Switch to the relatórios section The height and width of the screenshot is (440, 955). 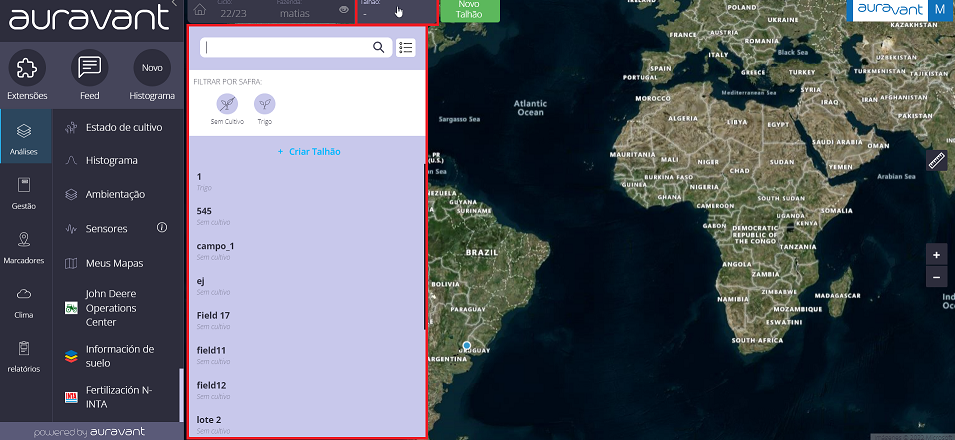24,356
